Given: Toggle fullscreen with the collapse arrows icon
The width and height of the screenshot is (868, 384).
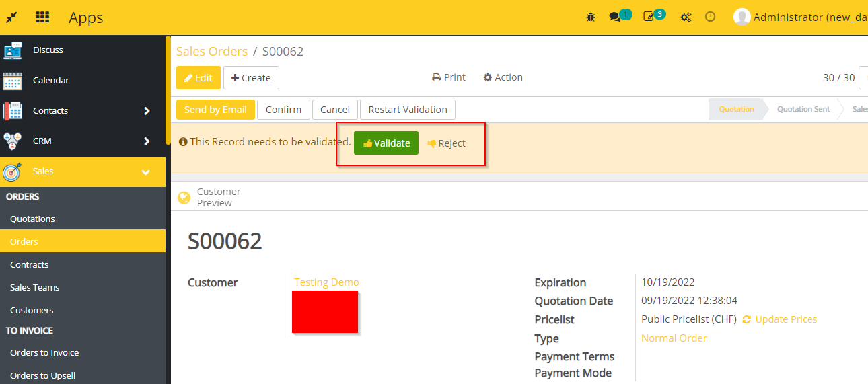Looking at the screenshot, I should click(11, 17).
